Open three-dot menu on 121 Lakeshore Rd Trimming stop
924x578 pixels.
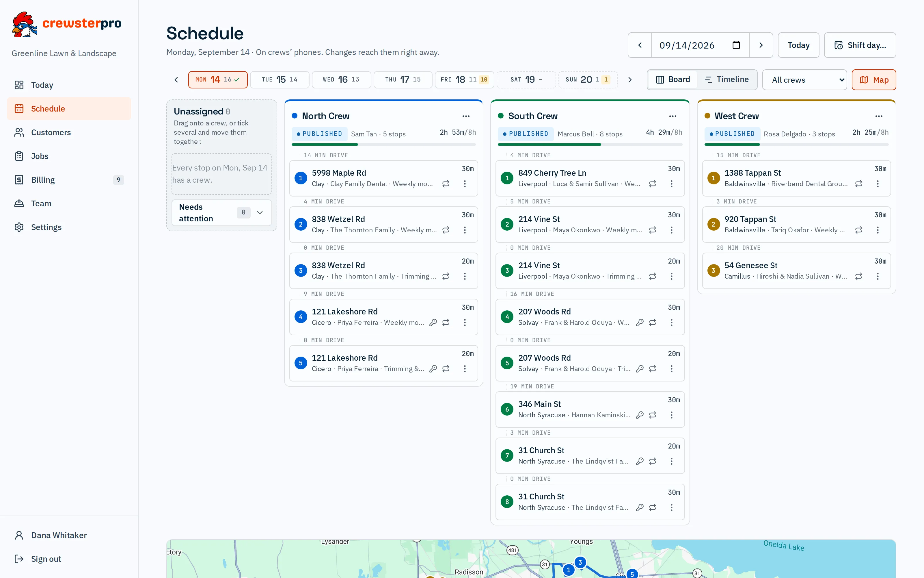coord(465,369)
